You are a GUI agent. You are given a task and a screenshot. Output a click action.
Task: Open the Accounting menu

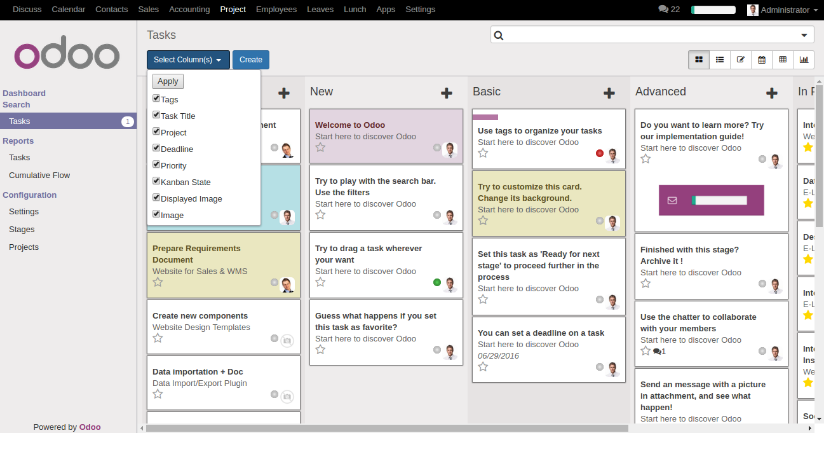[x=189, y=9]
